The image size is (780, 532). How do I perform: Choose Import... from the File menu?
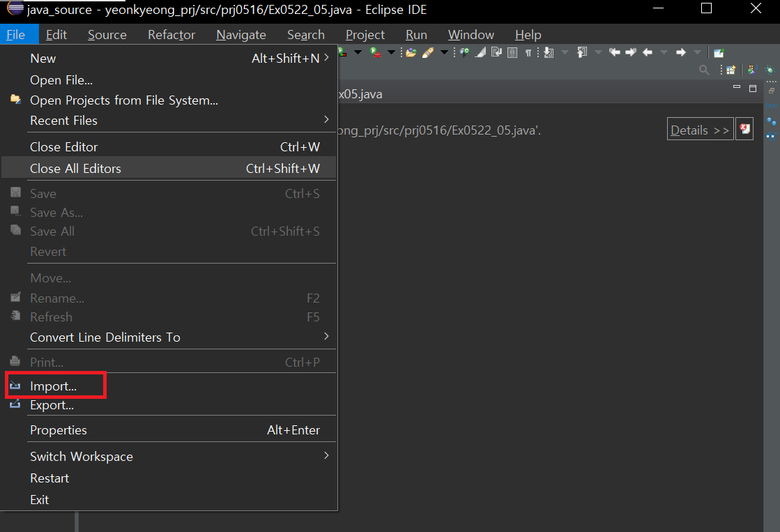pyautogui.click(x=169, y=386)
